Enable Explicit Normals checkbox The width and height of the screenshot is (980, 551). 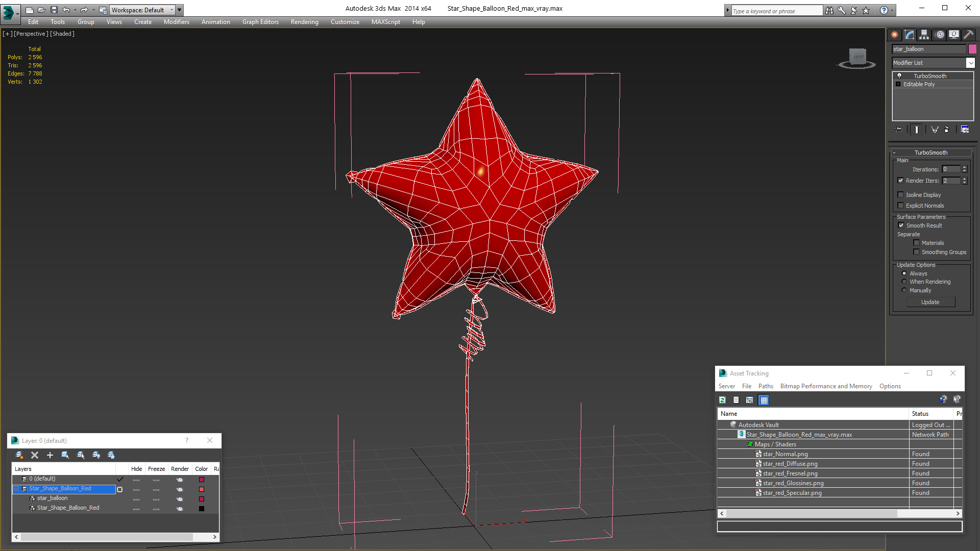(900, 205)
